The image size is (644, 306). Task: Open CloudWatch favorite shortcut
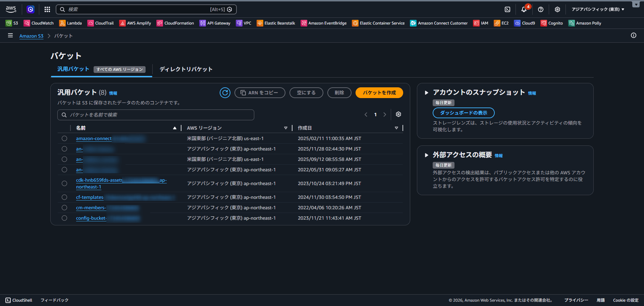(39, 23)
